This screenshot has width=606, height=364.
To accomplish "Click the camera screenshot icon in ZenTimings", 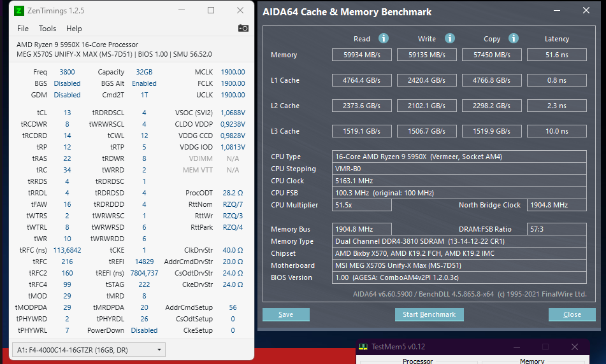I will [x=243, y=28].
